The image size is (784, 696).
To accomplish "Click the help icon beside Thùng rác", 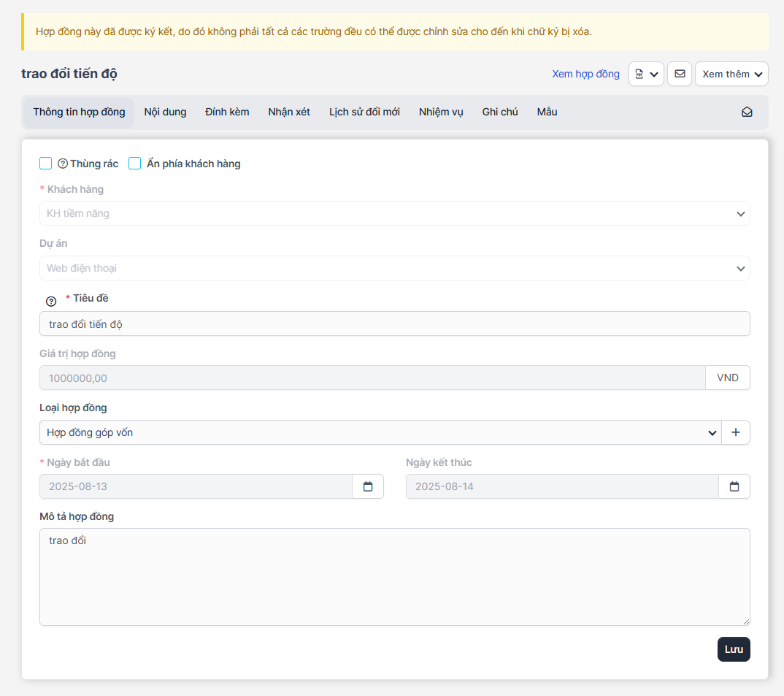I will 63,164.
